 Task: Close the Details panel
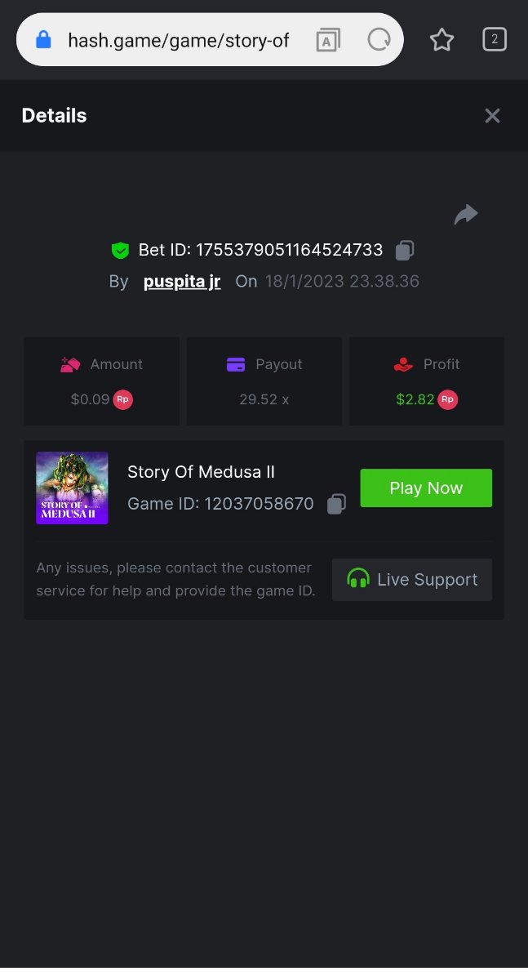pyautogui.click(x=492, y=116)
